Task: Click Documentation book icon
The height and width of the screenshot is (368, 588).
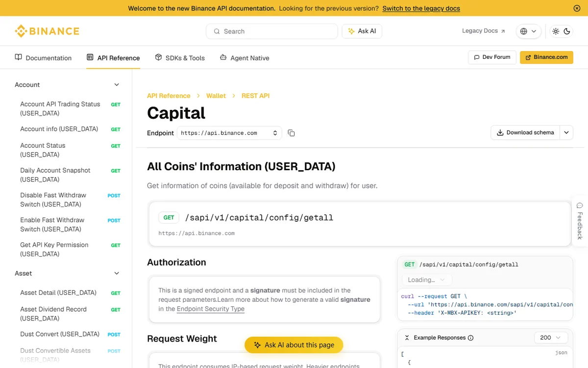Action: coord(19,57)
